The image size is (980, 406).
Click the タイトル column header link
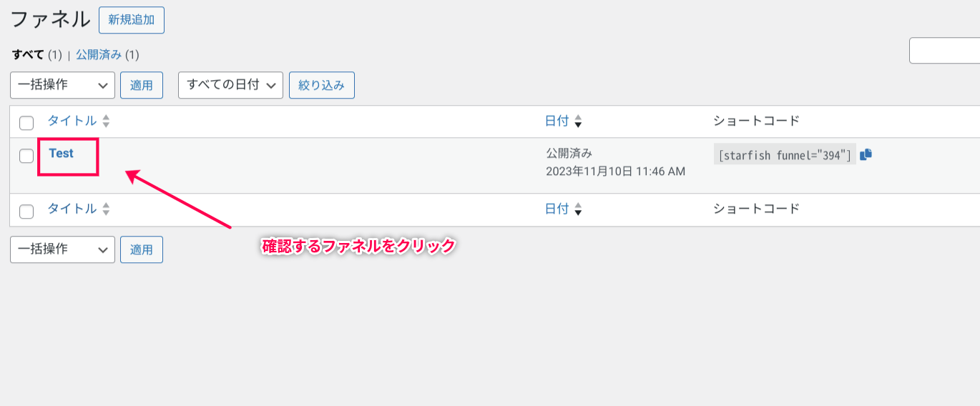pyautogui.click(x=72, y=122)
